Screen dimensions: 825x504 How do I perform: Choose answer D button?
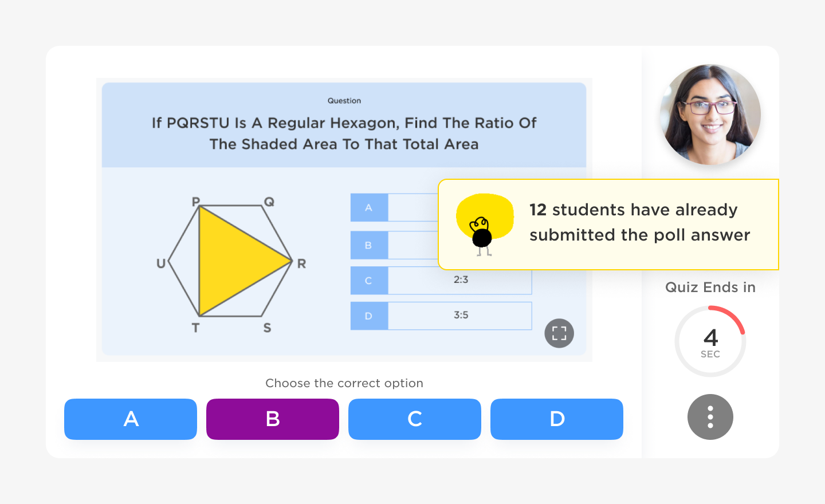(x=557, y=419)
